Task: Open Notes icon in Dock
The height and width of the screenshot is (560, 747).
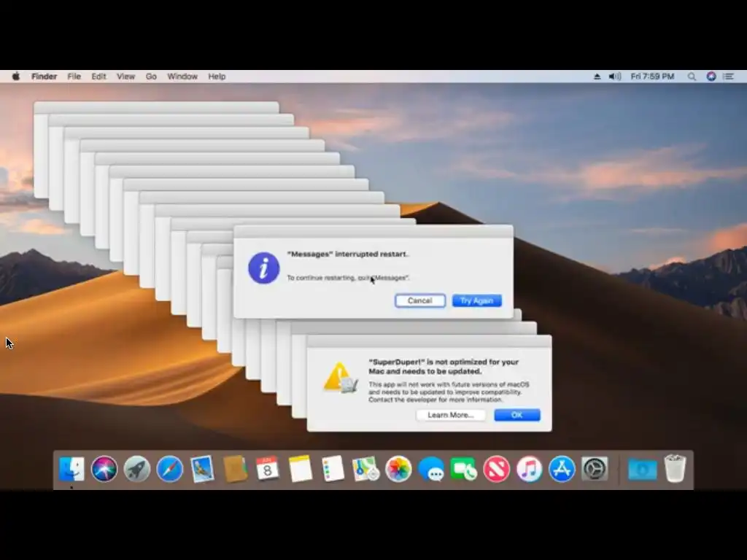Action: point(300,469)
